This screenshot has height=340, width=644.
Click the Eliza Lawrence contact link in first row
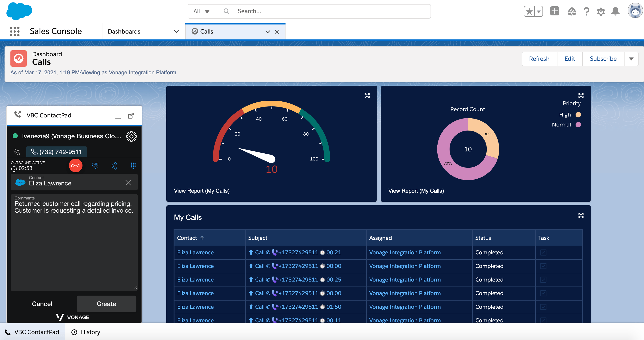(x=196, y=252)
